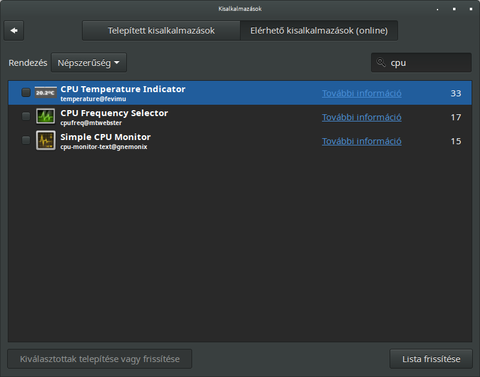The height and width of the screenshot is (377, 480).
Task: Open További információ for CPU Frequency Selector
Action: coord(362,117)
